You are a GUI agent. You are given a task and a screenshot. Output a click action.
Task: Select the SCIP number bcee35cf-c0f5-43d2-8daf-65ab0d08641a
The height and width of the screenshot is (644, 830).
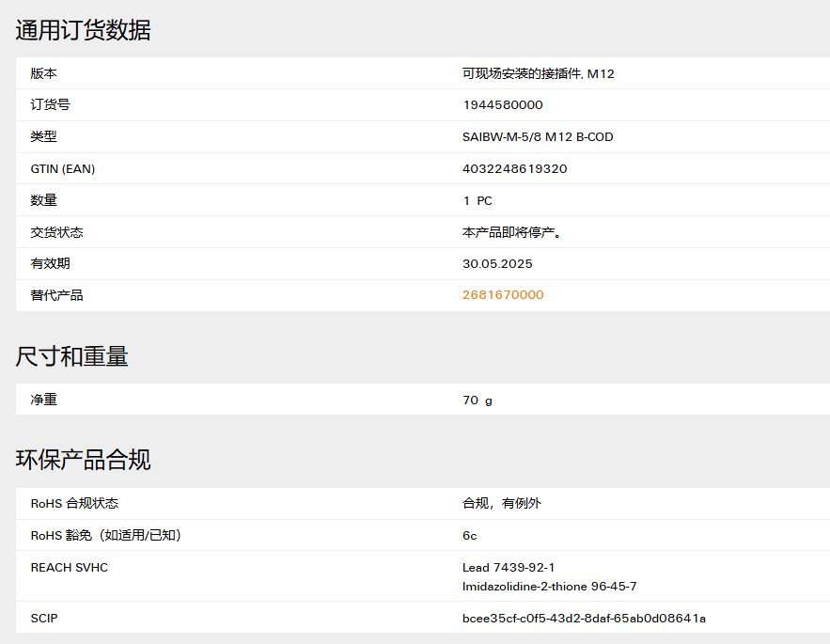tap(584, 618)
